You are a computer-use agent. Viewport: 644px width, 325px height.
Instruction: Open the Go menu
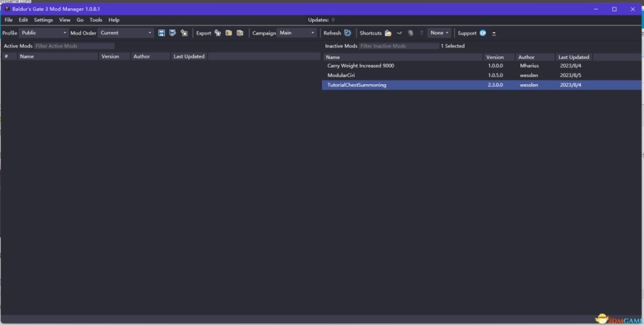point(80,20)
